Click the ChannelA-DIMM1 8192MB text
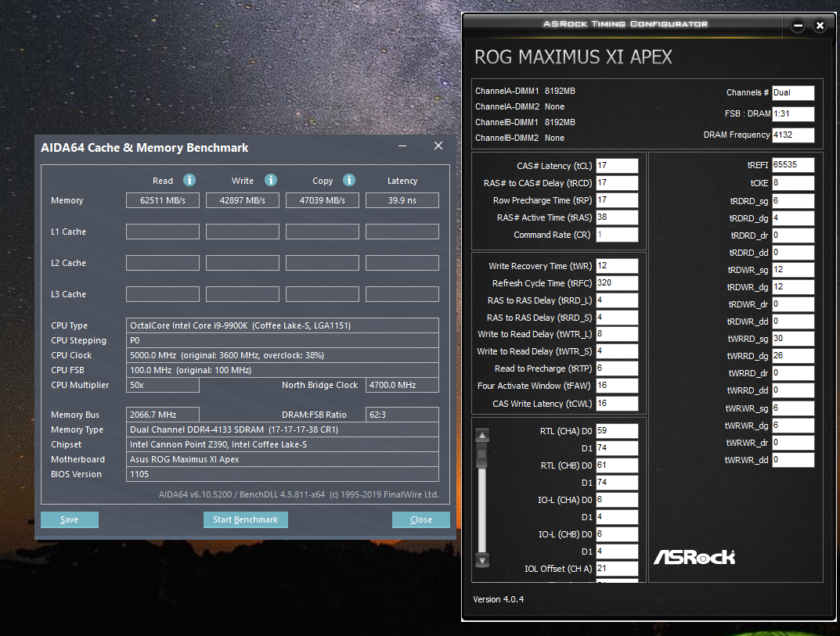Viewport: 840px width, 636px height. pos(525,91)
